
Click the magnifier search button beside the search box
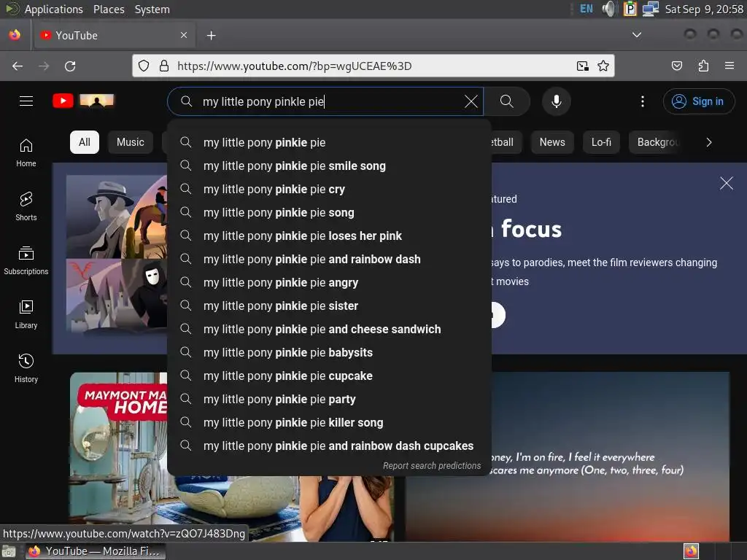pos(507,101)
